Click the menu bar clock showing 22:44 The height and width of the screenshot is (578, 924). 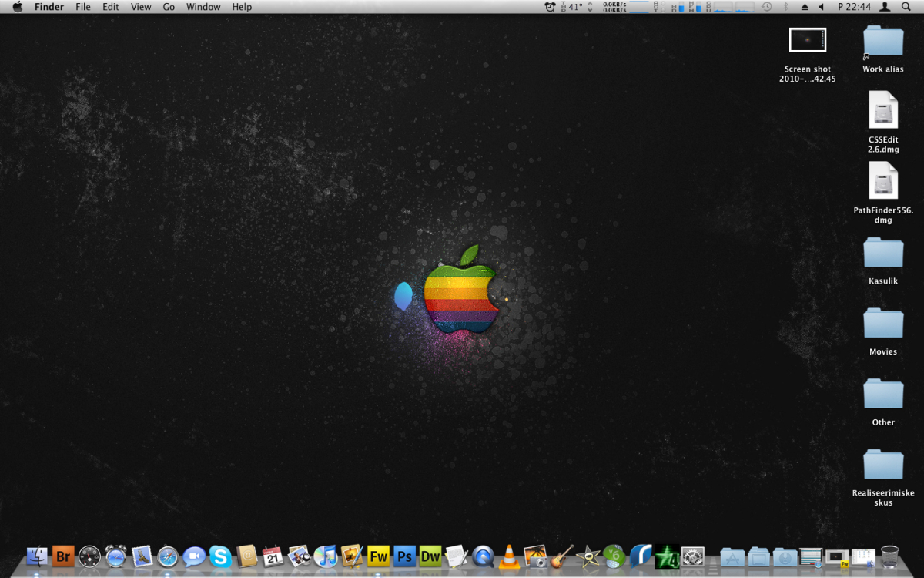coord(855,7)
